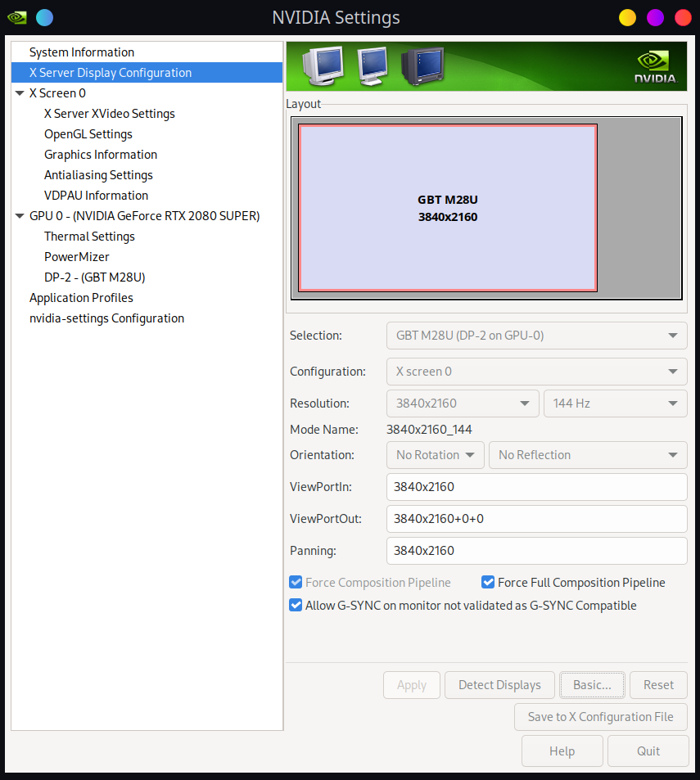Click the Mode Name value 3840x2160_144
700x780 pixels.
[x=429, y=430]
